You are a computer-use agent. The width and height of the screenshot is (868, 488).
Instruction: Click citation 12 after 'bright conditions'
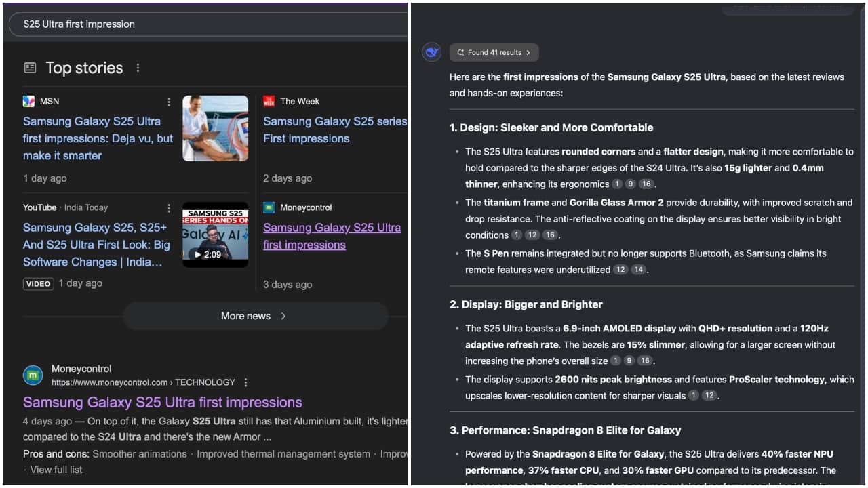(532, 235)
